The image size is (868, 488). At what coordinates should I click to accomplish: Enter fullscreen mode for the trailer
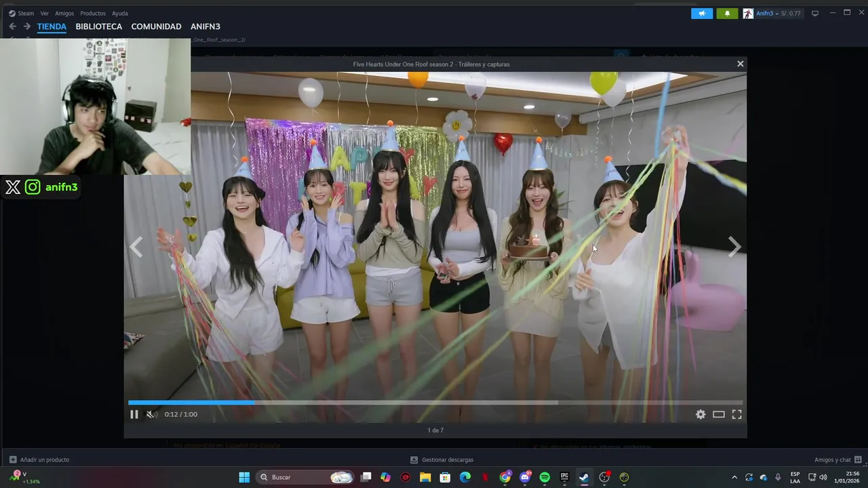pos(737,414)
